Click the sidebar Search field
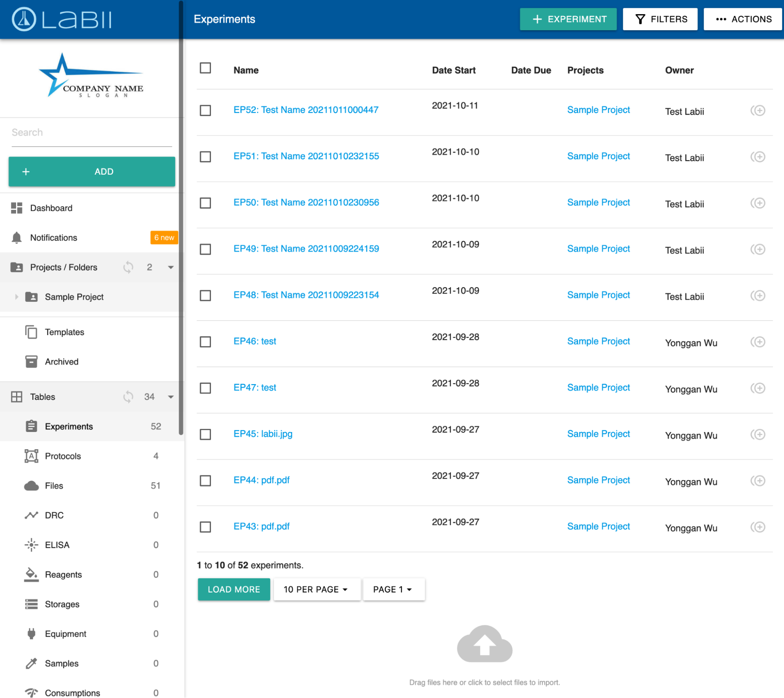This screenshot has height=698, width=784. click(x=91, y=133)
